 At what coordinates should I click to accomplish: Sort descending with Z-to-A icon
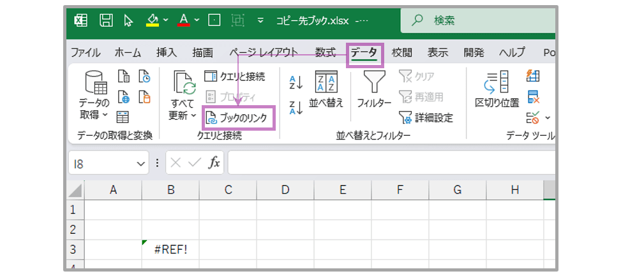(296, 108)
